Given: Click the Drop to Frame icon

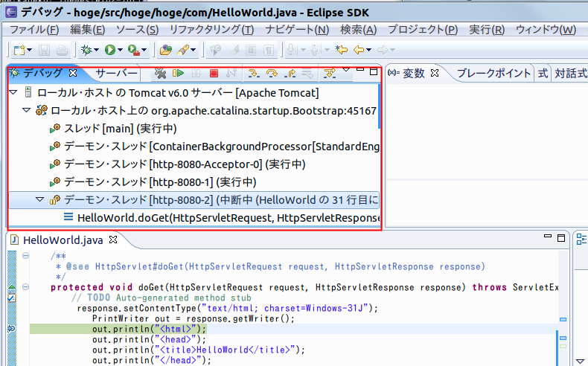Looking at the screenshot, I should [307, 74].
